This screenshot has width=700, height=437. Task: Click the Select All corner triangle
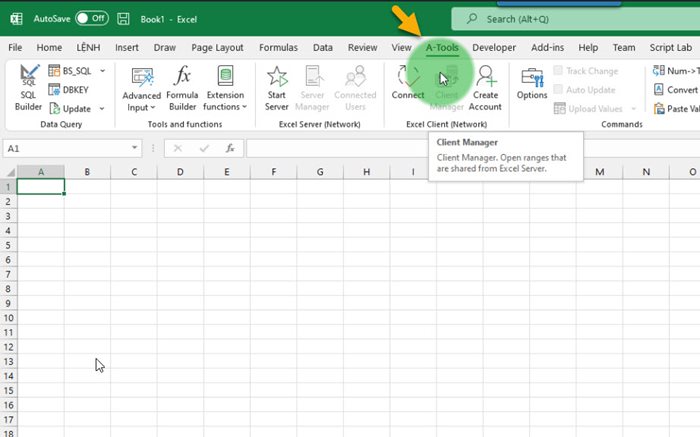point(10,172)
